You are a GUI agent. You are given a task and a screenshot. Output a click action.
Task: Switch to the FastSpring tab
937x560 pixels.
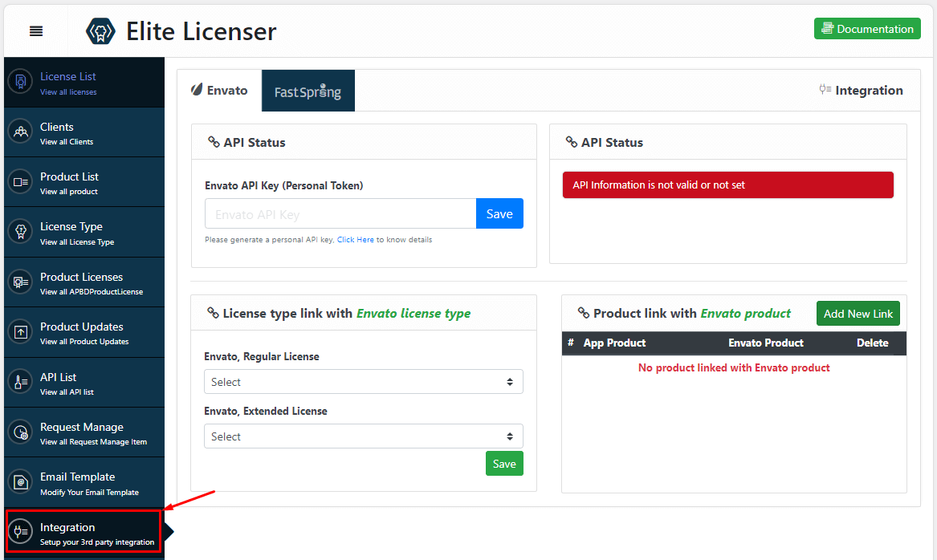click(308, 90)
